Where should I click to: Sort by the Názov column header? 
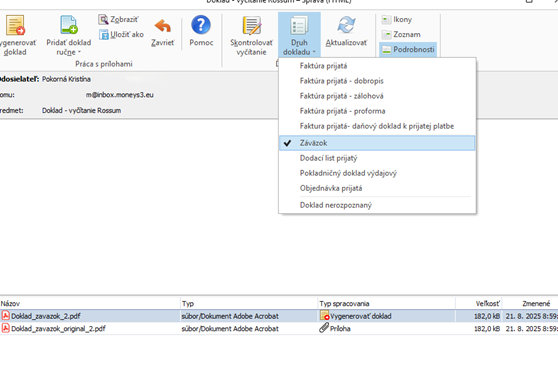[x=90, y=303]
